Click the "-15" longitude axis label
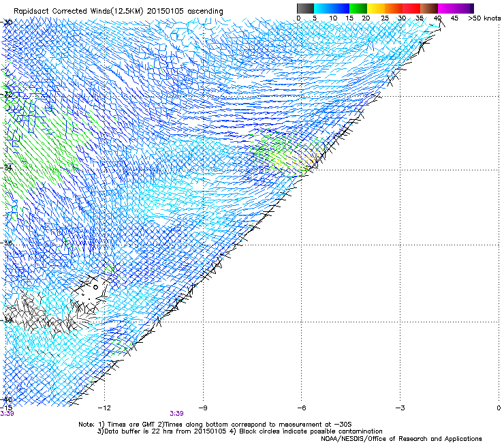Screen dimensions: 504x443 (x=6, y=408)
